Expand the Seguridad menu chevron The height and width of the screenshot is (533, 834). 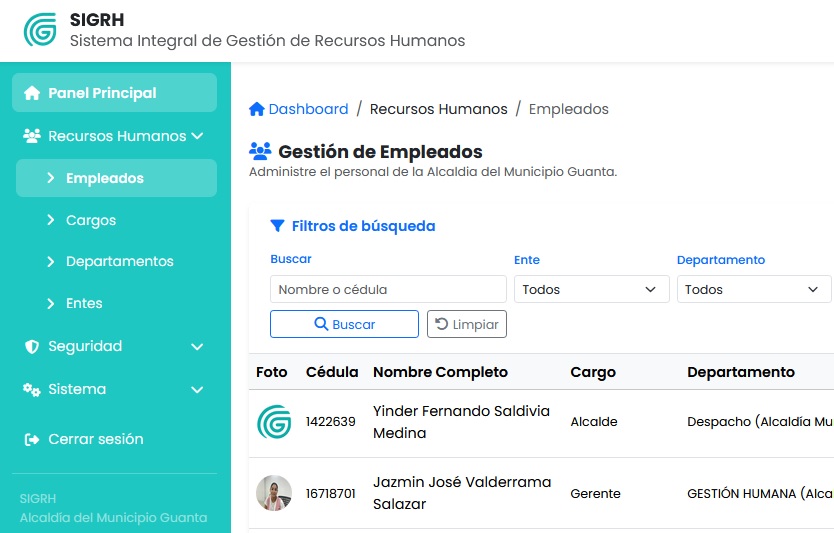(197, 347)
